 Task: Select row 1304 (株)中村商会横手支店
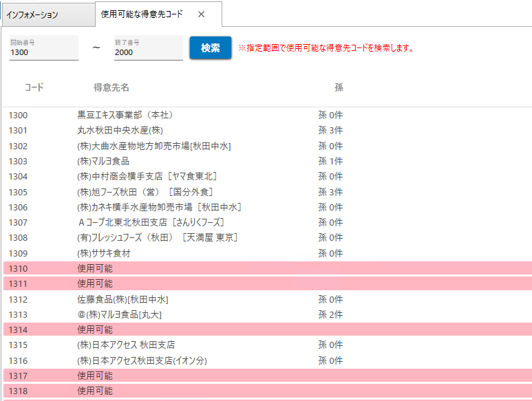pyautogui.click(x=268, y=176)
